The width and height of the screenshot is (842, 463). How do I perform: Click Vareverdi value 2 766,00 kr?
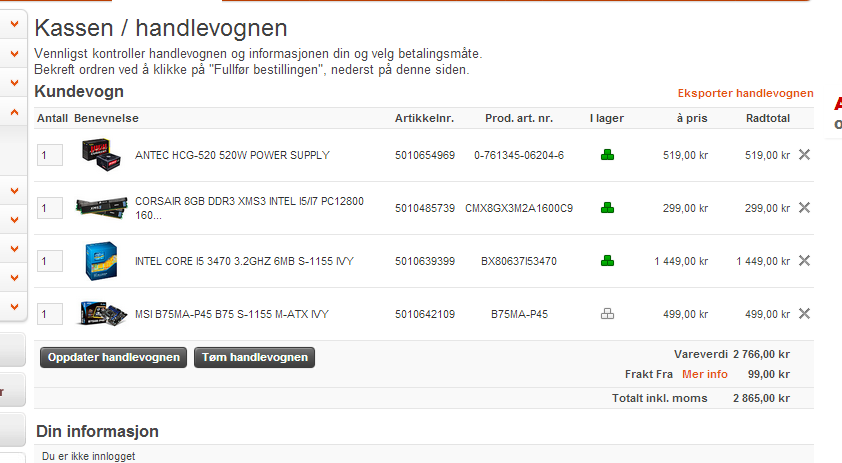(x=761, y=355)
